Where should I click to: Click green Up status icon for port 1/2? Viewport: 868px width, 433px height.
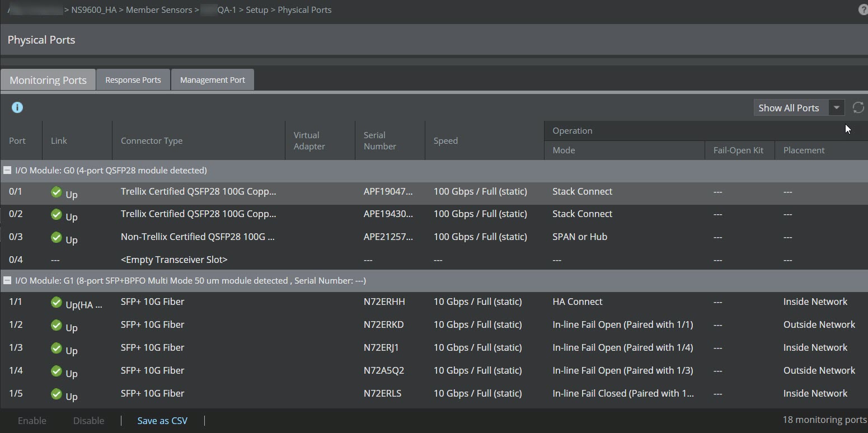pyautogui.click(x=56, y=325)
